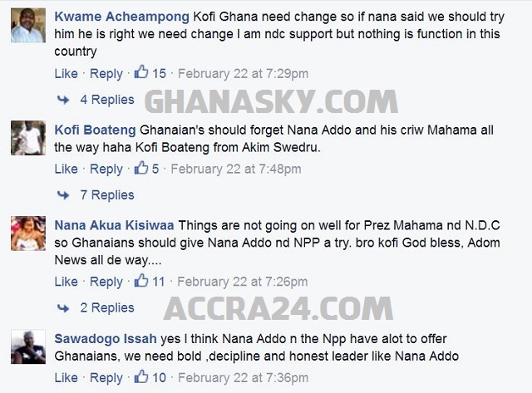Open Sawadogo Issah's profile name link
Image resolution: width=532 pixels, height=393 pixels.
pos(106,339)
